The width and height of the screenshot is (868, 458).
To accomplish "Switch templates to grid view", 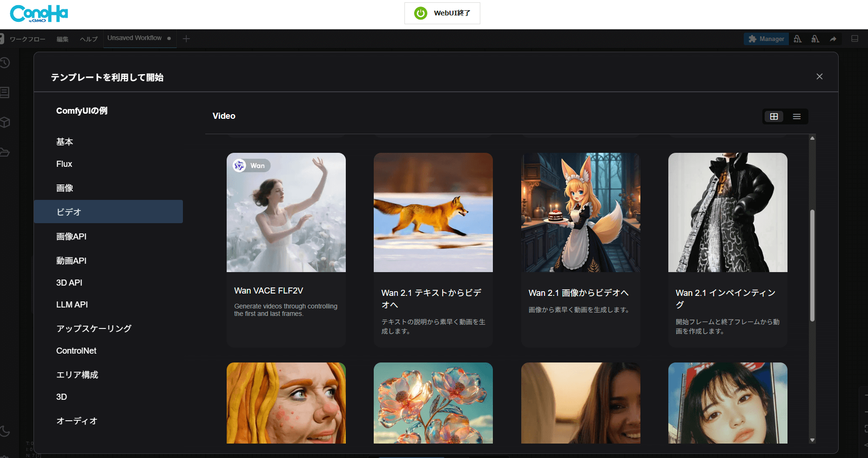I will click(774, 116).
